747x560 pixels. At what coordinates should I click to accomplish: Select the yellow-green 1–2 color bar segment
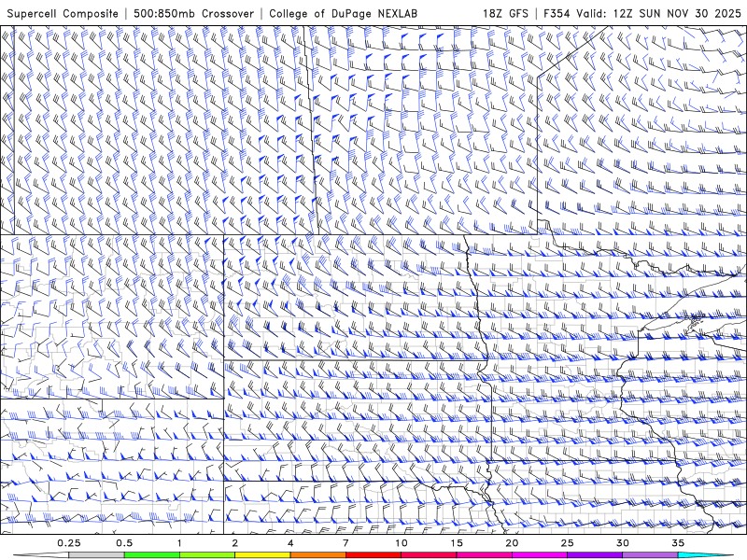click(x=207, y=555)
